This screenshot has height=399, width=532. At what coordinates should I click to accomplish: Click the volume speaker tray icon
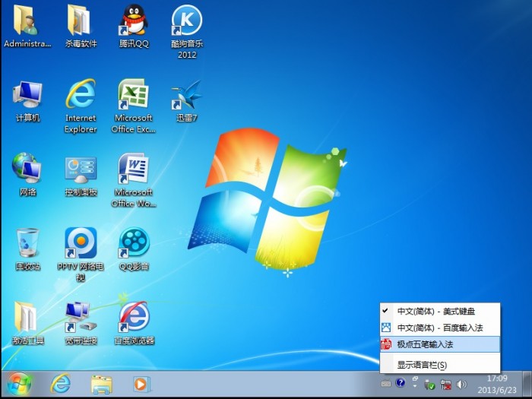point(461,384)
